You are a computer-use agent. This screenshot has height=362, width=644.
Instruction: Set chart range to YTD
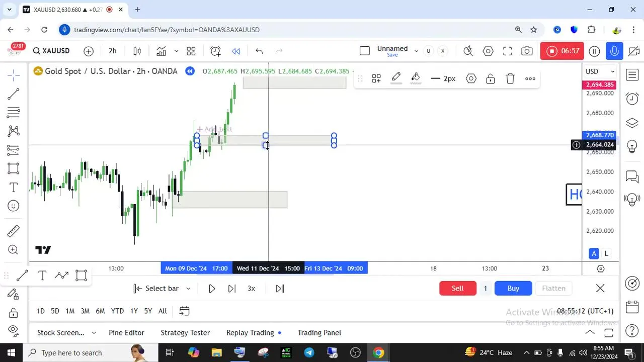pyautogui.click(x=117, y=311)
